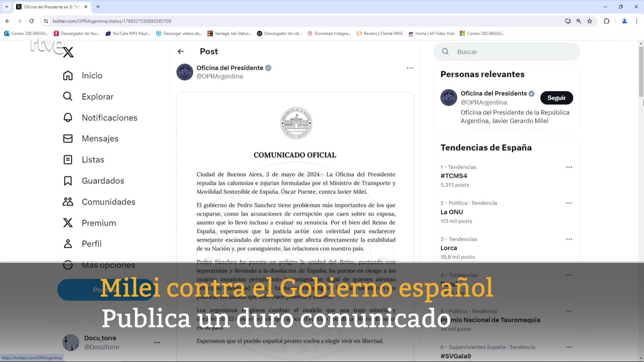Click the search magnifier in the Buscar field
The height and width of the screenshot is (362, 644).
tap(445, 51)
